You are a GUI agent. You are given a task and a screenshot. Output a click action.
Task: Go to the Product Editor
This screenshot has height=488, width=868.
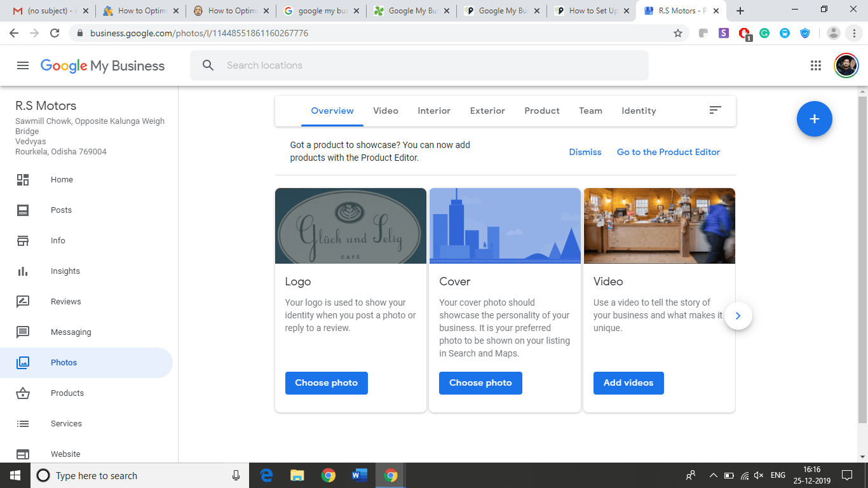click(x=668, y=152)
